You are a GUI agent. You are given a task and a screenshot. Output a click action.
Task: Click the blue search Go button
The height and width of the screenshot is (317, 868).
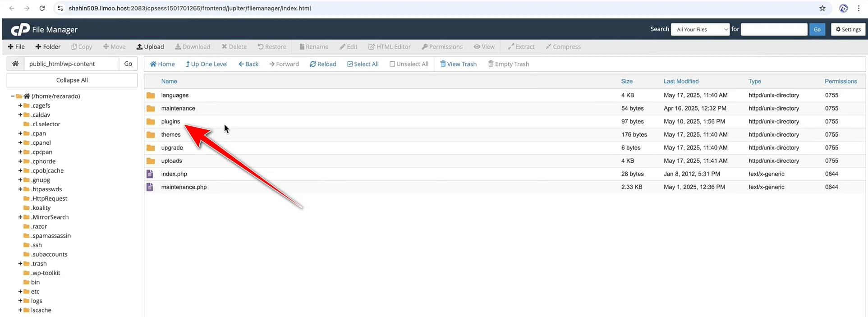click(x=817, y=29)
